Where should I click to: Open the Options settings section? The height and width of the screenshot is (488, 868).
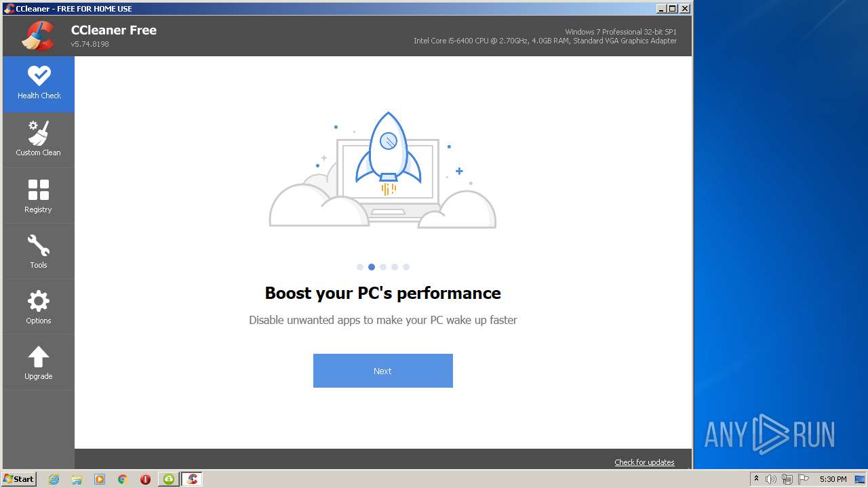39,307
